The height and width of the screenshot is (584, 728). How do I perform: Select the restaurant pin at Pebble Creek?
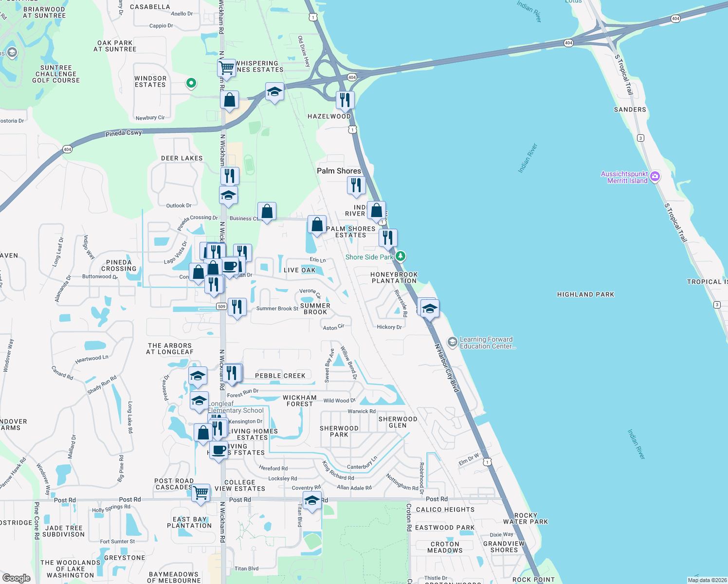(x=233, y=373)
